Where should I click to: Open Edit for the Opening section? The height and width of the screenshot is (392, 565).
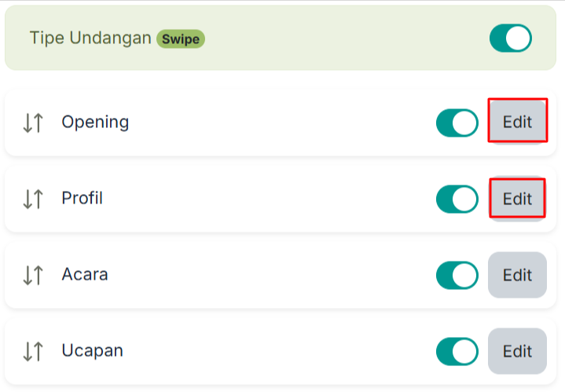coord(517,122)
